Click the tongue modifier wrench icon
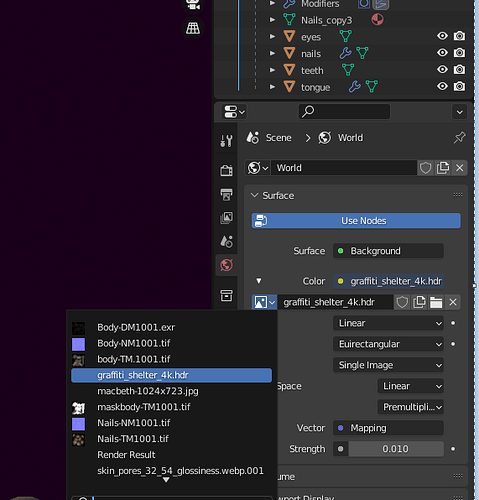This screenshot has width=479, height=500. point(355,87)
